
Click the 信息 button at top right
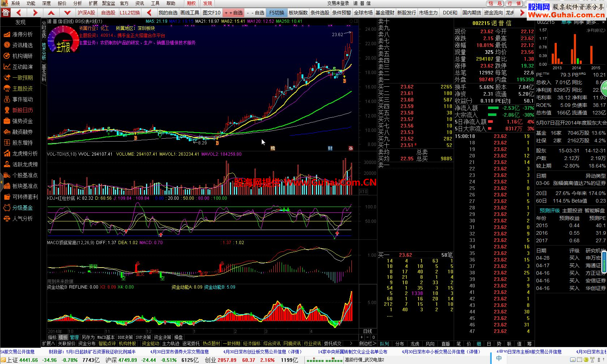coord(495,3)
